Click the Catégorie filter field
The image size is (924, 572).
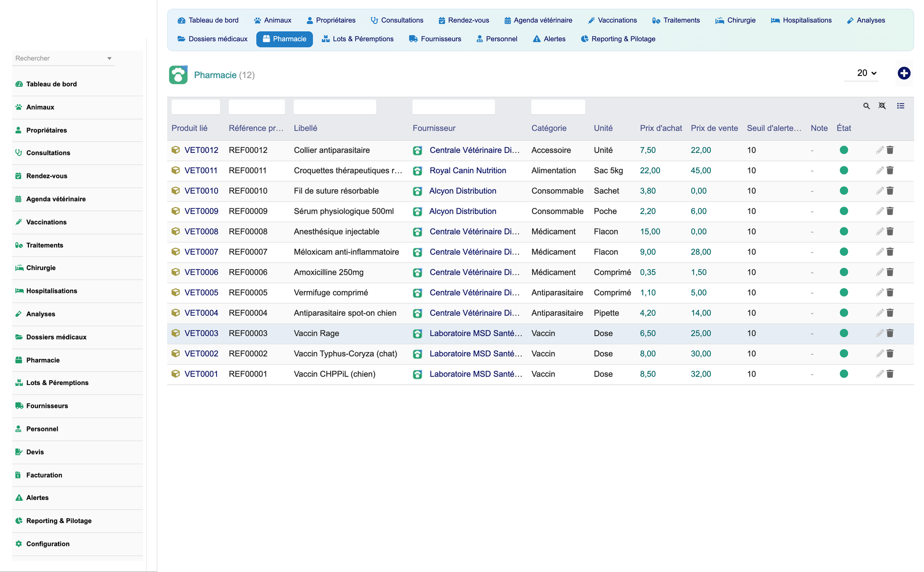click(558, 107)
